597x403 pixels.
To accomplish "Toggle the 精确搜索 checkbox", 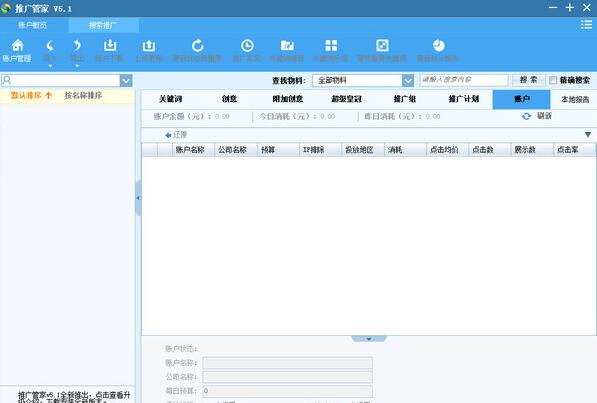I will 553,80.
